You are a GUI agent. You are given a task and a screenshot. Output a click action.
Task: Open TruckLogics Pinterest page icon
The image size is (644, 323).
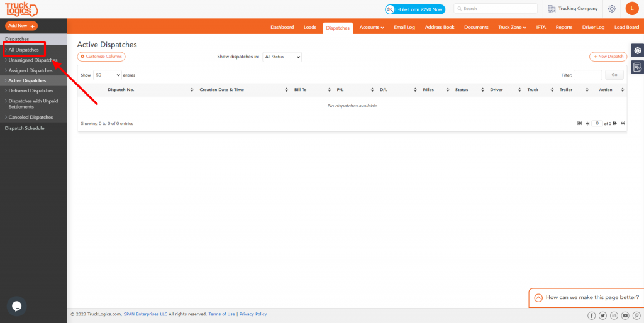636,315
